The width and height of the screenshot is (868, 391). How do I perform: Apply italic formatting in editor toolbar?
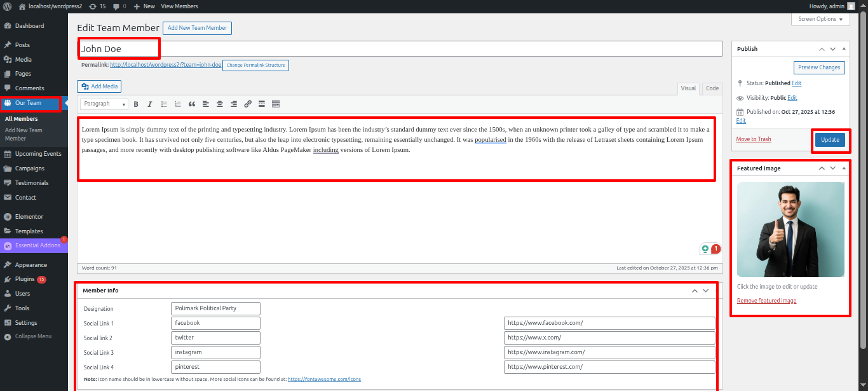pyautogui.click(x=150, y=104)
